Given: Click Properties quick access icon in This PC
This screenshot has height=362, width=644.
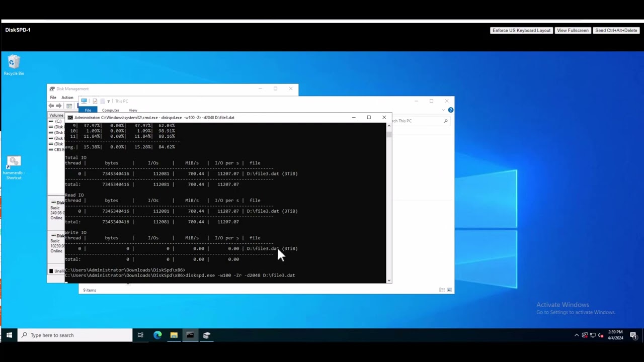Looking at the screenshot, I should (95, 101).
